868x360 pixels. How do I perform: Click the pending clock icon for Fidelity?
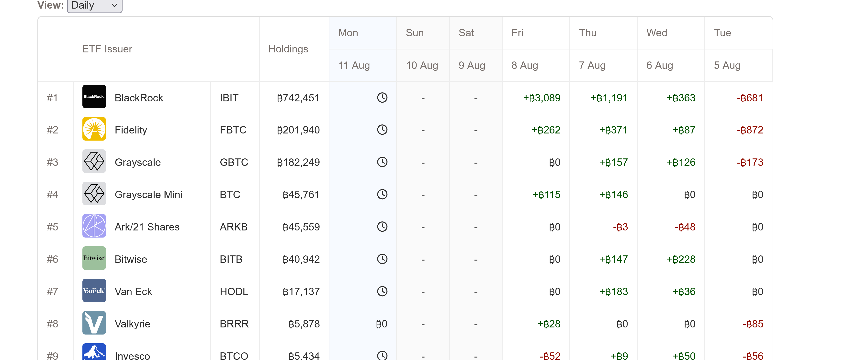[x=382, y=130]
